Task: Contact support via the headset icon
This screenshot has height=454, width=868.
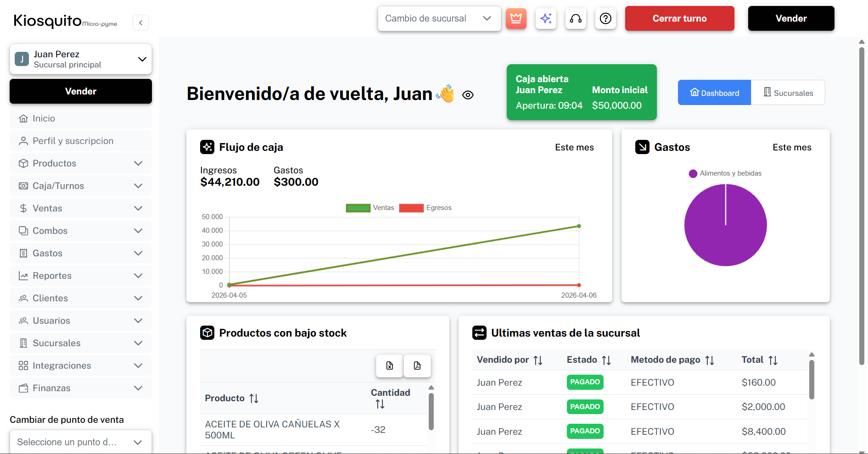Action: point(576,18)
